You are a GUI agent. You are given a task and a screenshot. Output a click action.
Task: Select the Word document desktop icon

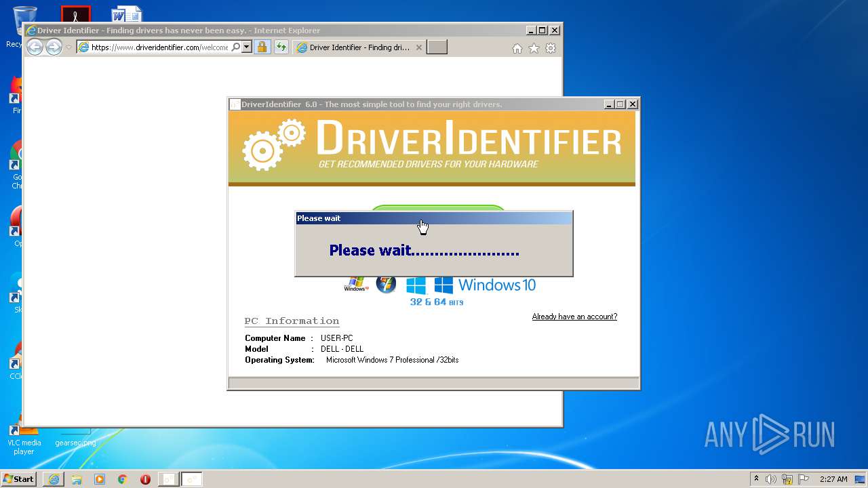coord(127,15)
